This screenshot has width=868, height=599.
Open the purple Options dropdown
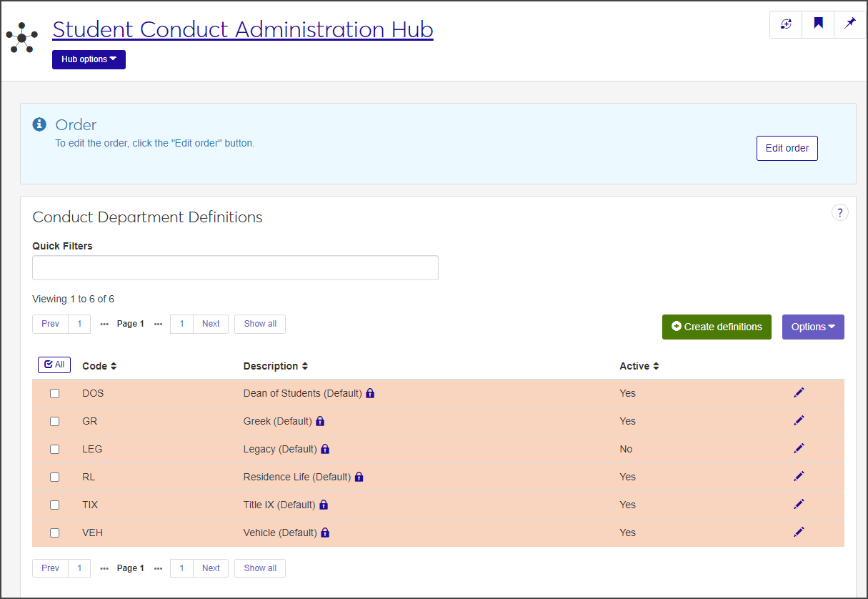(813, 327)
